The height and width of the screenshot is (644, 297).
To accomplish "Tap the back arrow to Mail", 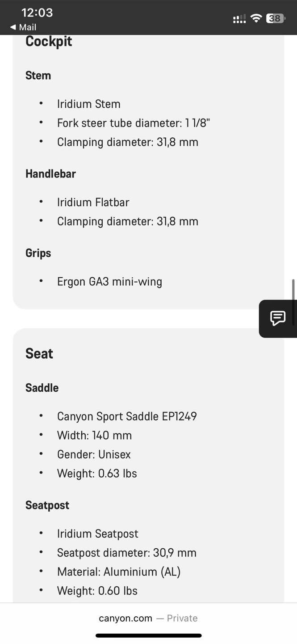I will pos(13,28).
